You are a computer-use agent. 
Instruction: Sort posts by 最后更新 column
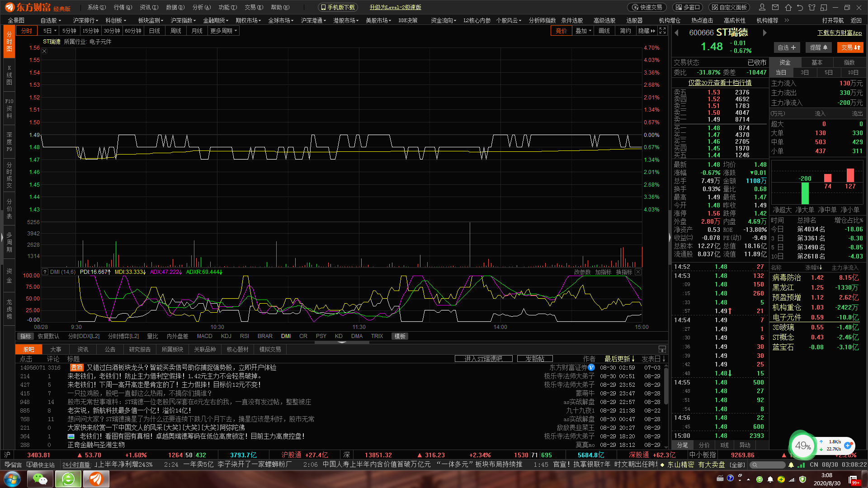(619, 359)
